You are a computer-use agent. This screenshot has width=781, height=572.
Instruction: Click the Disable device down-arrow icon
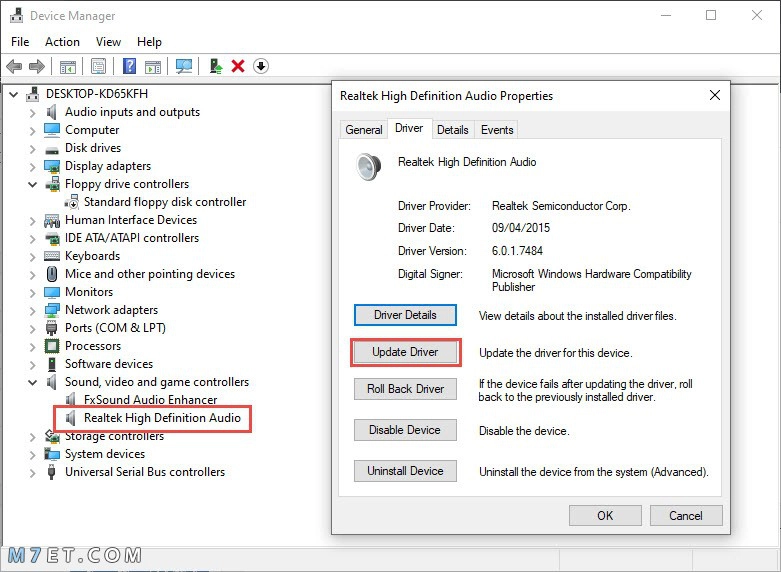tap(261, 66)
